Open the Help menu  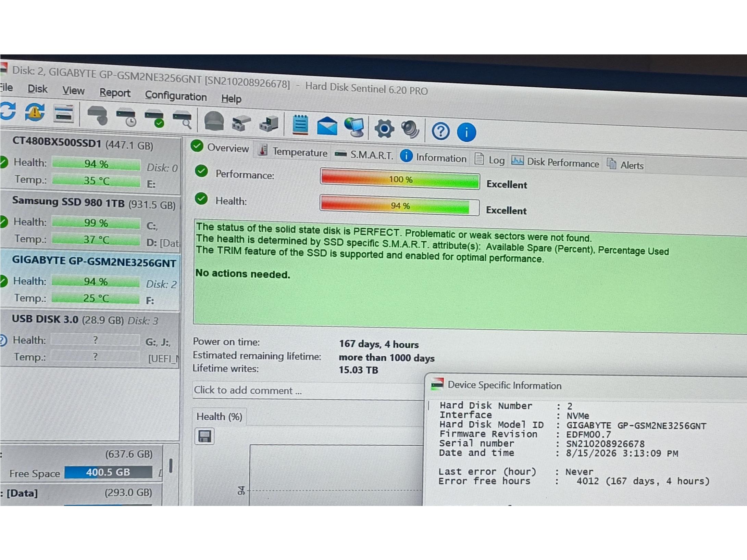231,99
